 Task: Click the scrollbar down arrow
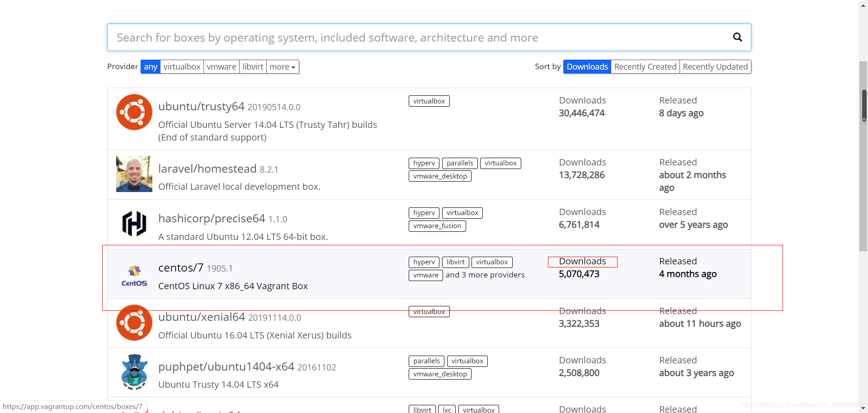point(863,409)
